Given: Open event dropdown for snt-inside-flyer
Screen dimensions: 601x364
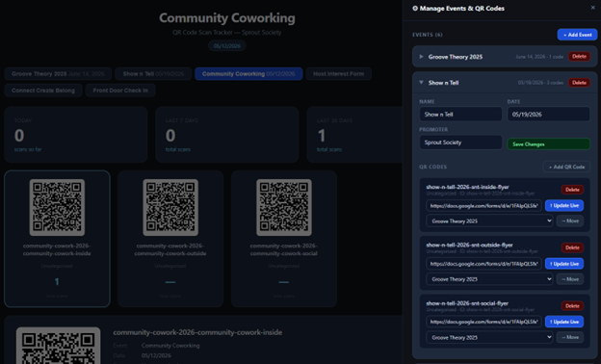Looking at the screenshot, I should point(489,221).
